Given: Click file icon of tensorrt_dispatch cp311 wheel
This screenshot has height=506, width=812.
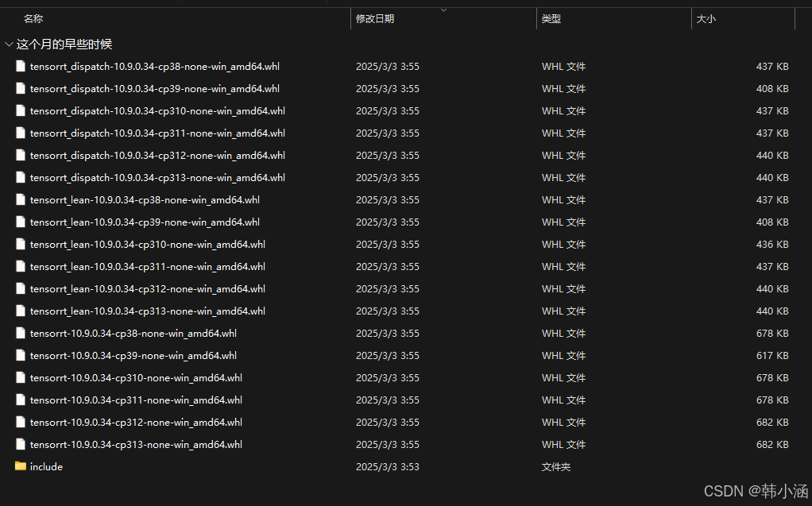Looking at the screenshot, I should 20,133.
